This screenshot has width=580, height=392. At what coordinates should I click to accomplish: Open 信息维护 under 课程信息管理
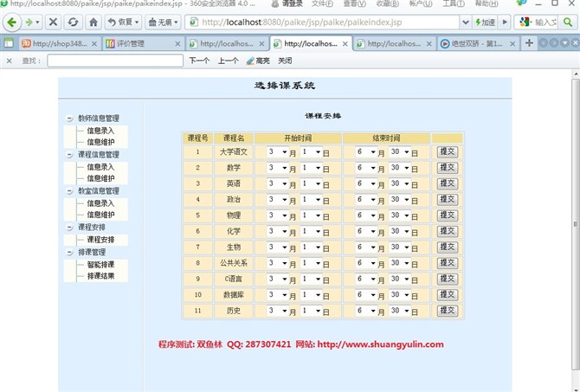(100, 178)
